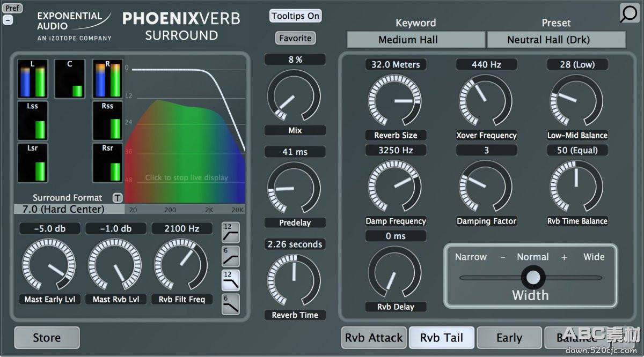This screenshot has height=357, width=644.
Task: Click the Predelay value field showing 41 ms
Action: pos(295,152)
